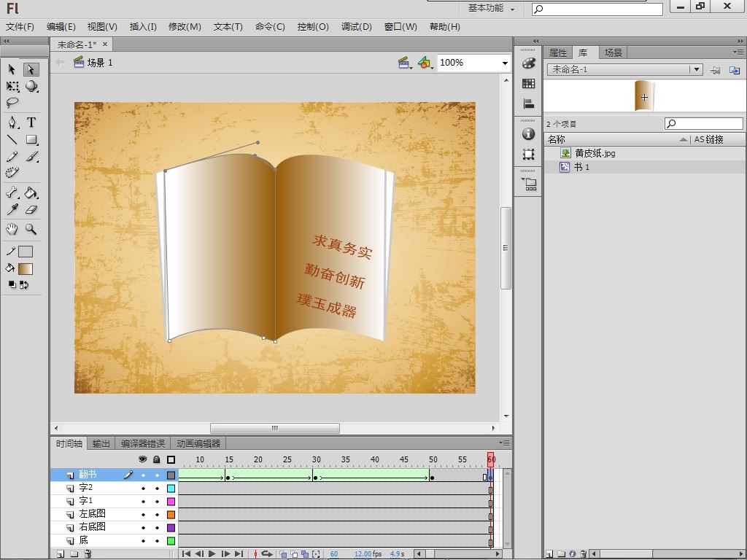Image resolution: width=747 pixels, height=560 pixels.
Task: Select the Pen tool
Action: click(x=12, y=122)
